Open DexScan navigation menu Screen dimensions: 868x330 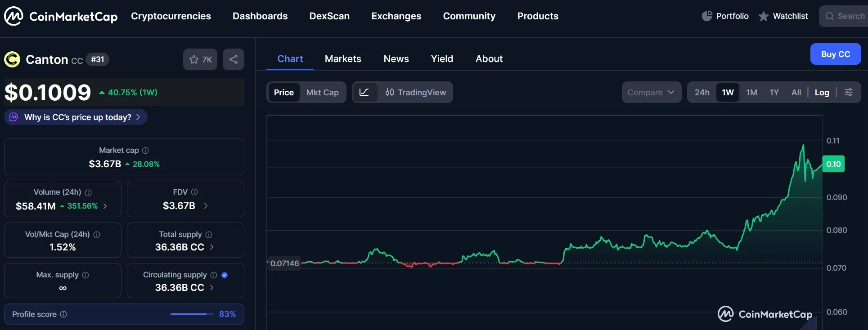click(329, 16)
